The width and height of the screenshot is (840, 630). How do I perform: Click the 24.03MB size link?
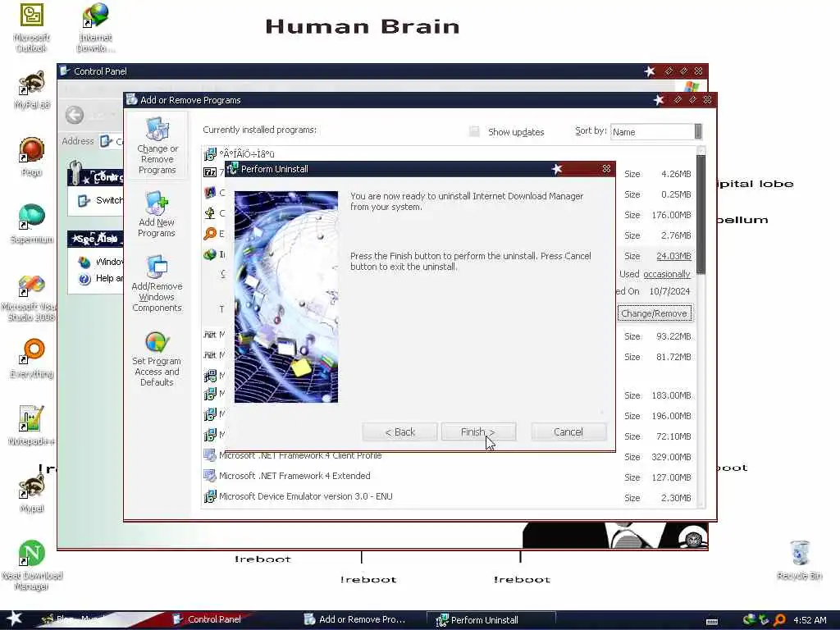(x=673, y=256)
